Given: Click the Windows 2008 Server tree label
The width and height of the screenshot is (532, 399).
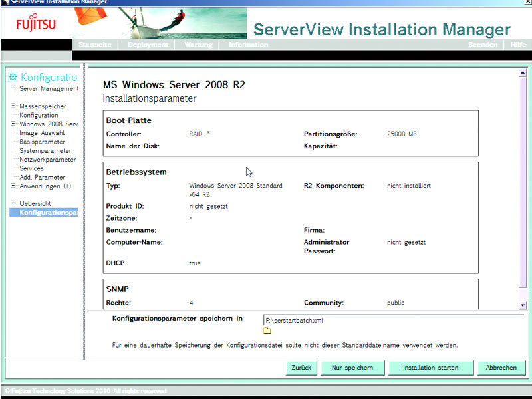Looking at the screenshot, I should 49,124.
